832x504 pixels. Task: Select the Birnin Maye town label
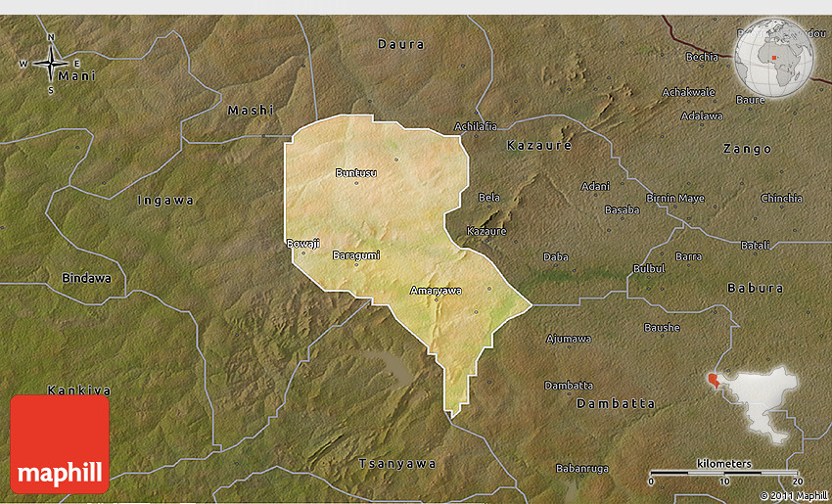(x=675, y=199)
